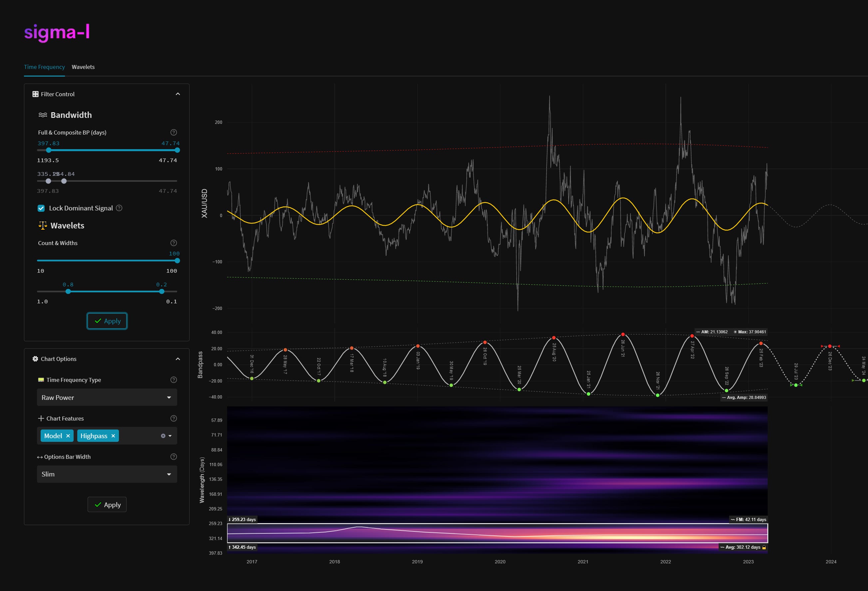Open the Slim options bar width dropdown
Screen dimensions: 868x591
(x=107, y=474)
